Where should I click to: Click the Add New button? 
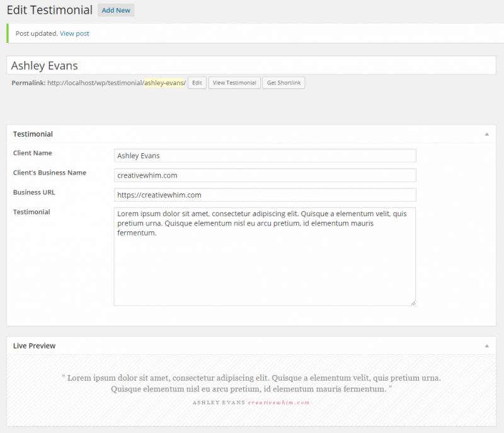pos(116,10)
